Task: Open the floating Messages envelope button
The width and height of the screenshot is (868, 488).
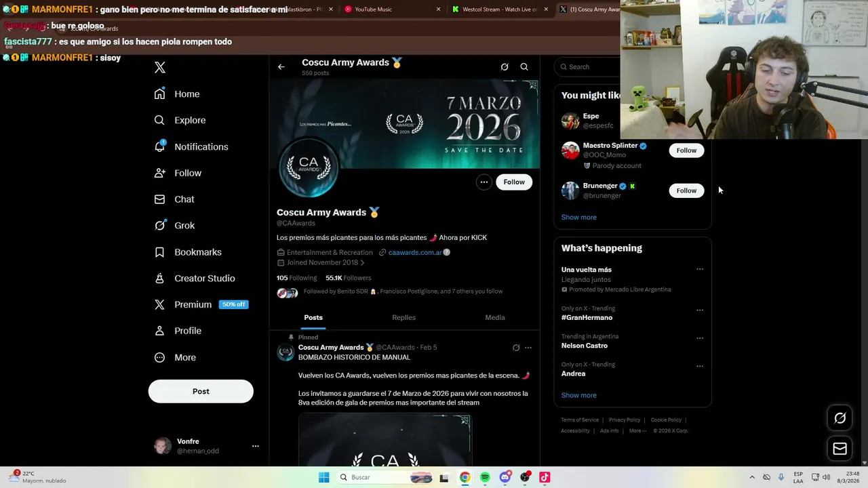Action: 840,449
